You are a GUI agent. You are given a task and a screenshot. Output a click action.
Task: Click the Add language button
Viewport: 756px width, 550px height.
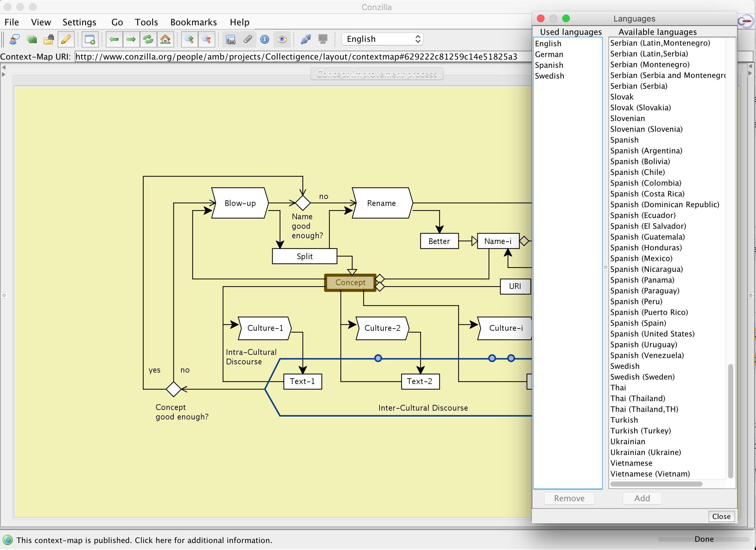pos(642,498)
